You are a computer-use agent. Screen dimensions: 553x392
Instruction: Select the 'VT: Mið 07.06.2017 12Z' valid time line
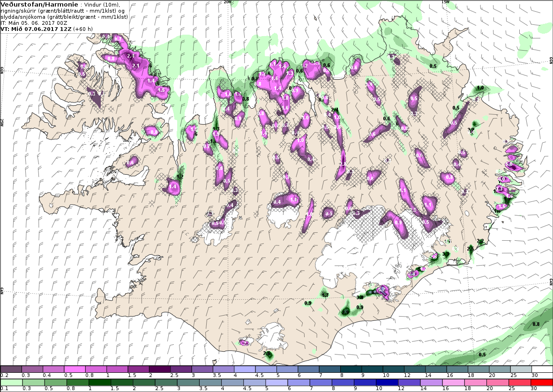(37, 29)
